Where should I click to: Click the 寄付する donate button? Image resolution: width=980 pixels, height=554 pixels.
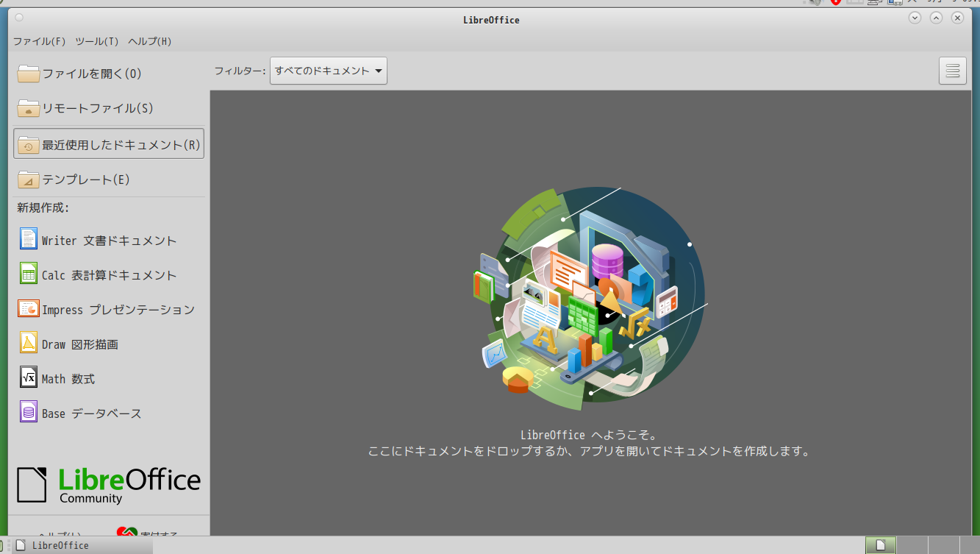click(149, 531)
